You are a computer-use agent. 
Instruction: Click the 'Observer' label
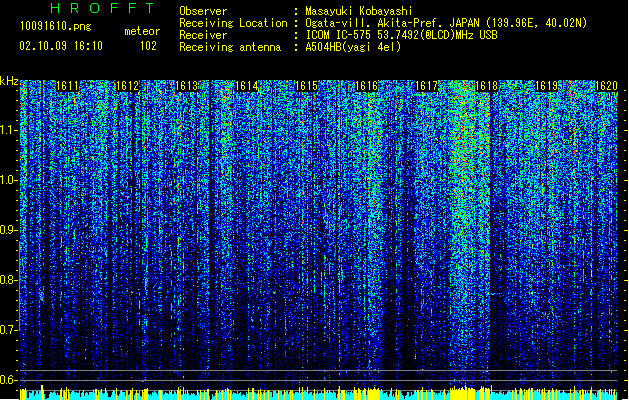(x=203, y=11)
